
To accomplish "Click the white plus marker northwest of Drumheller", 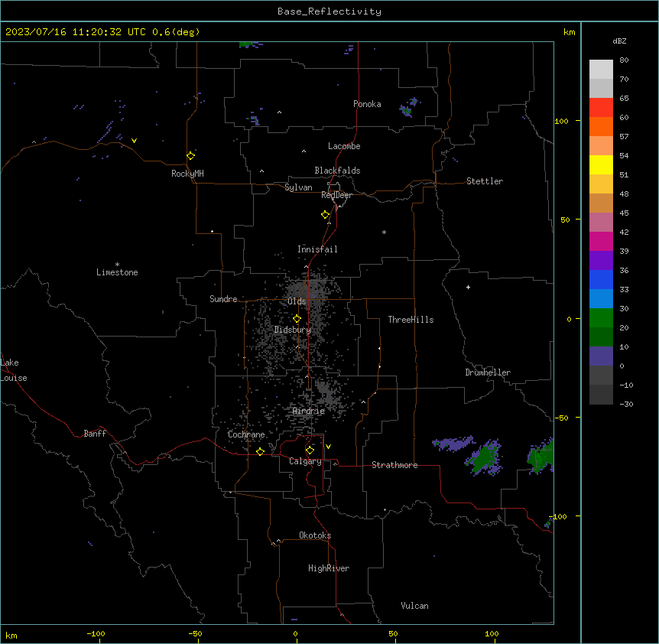I will point(468,287).
